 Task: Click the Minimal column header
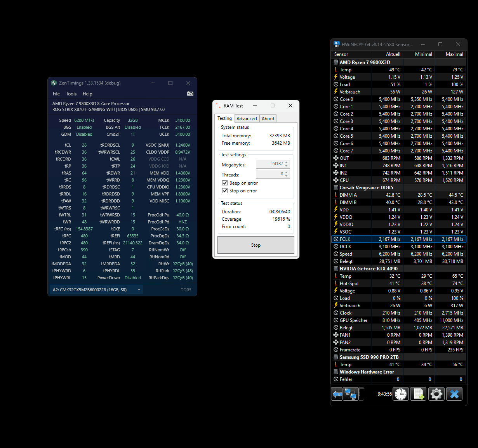click(x=419, y=54)
